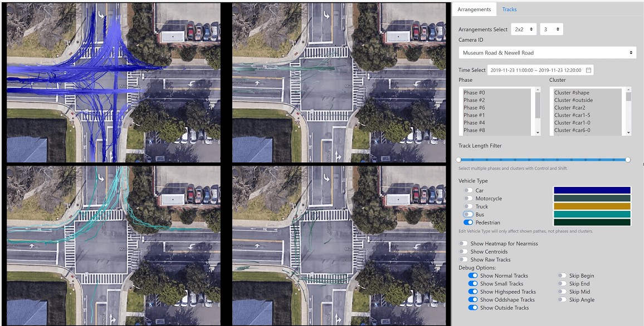Click the right handle of Track Length Filter
The height and width of the screenshot is (326, 644).
click(x=628, y=160)
